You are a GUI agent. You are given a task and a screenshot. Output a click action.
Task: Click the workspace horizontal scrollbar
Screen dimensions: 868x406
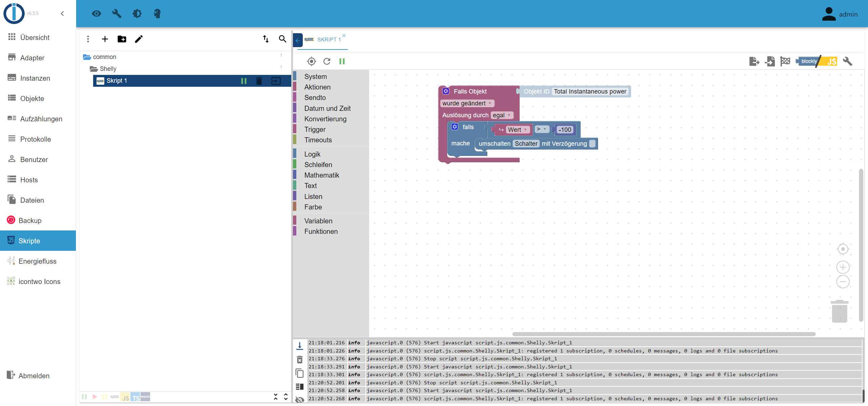tap(664, 334)
